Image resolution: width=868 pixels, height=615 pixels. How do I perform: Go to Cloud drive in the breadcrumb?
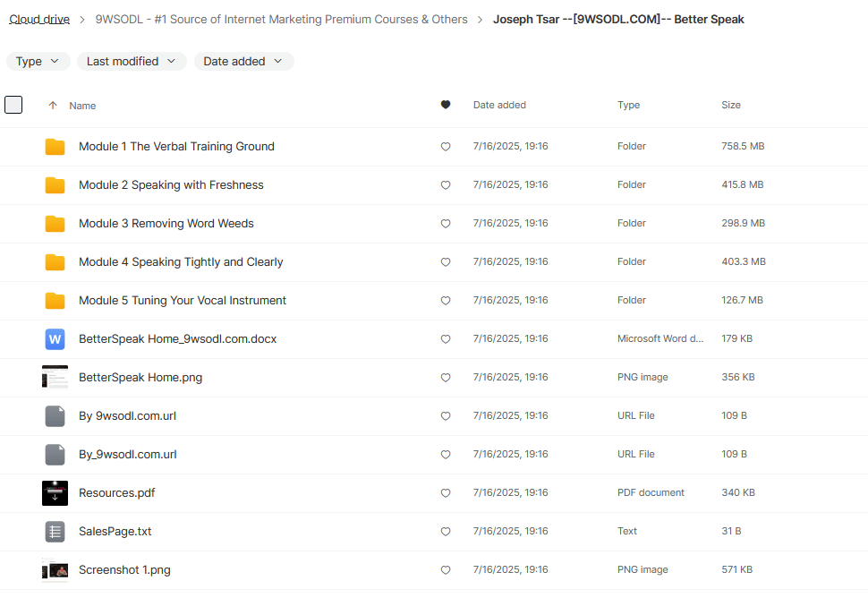click(x=39, y=20)
